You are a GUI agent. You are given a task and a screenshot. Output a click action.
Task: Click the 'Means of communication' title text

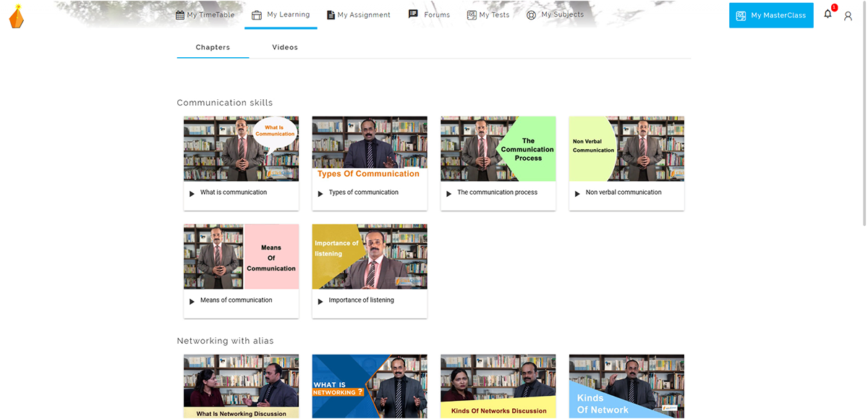click(x=237, y=300)
